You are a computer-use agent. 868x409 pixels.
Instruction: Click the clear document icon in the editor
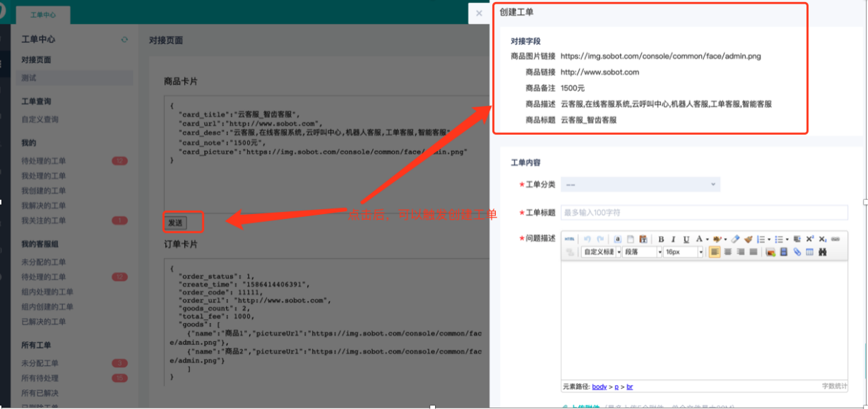pos(631,239)
